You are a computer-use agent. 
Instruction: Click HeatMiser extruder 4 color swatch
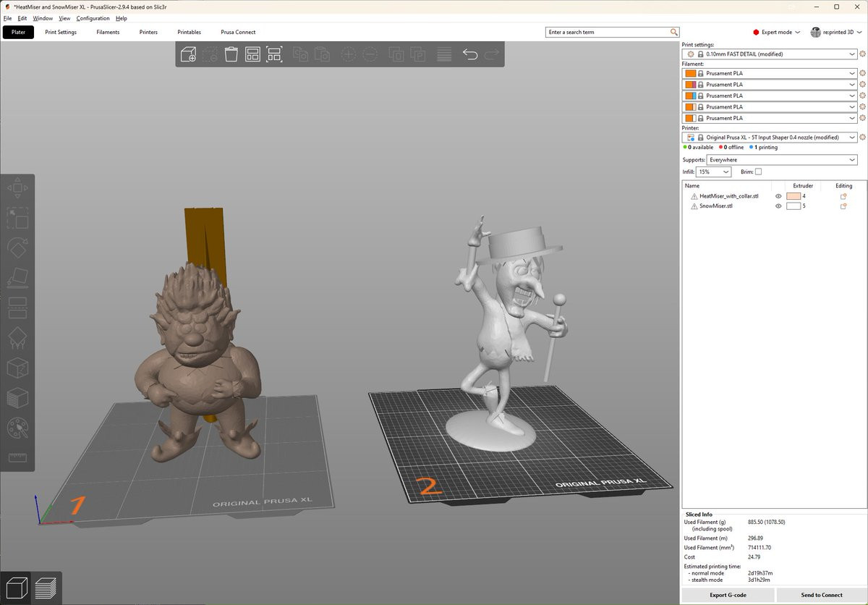793,196
